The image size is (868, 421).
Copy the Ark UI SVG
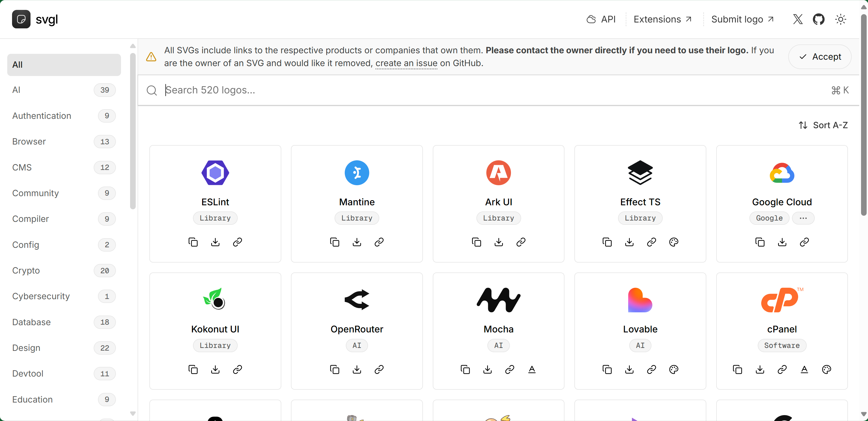(x=476, y=242)
